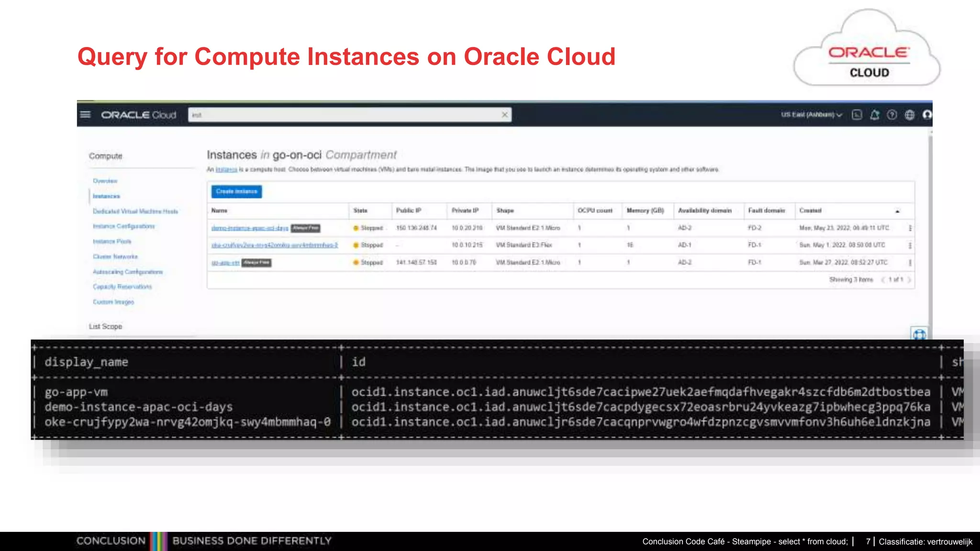Open the hamburger navigation menu

pos(85,115)
